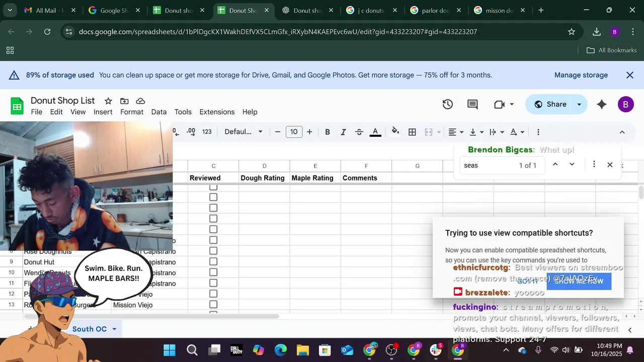The height and width of the screenshot is (362, 644).
Task: Open vertical align dropdown
Action: 476,132
